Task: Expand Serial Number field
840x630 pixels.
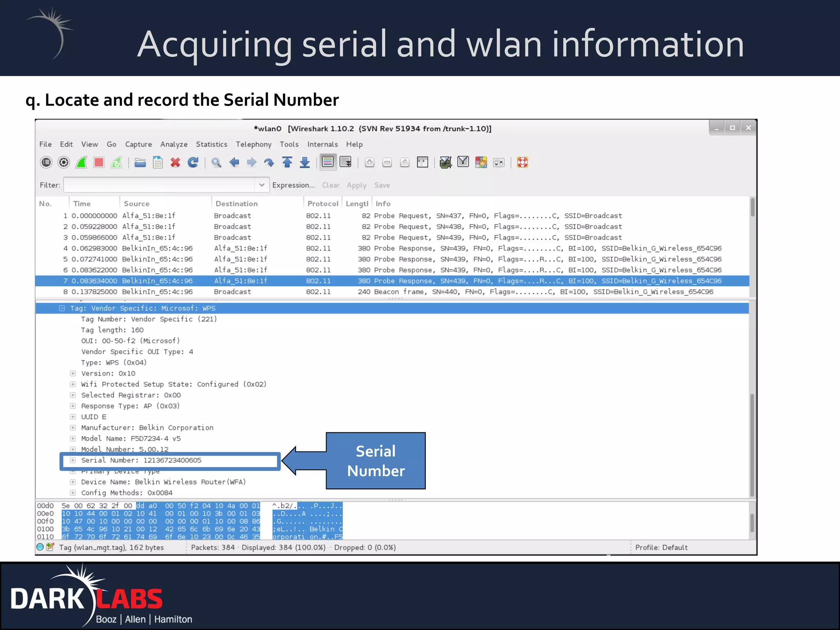Action: click(73, 461)
